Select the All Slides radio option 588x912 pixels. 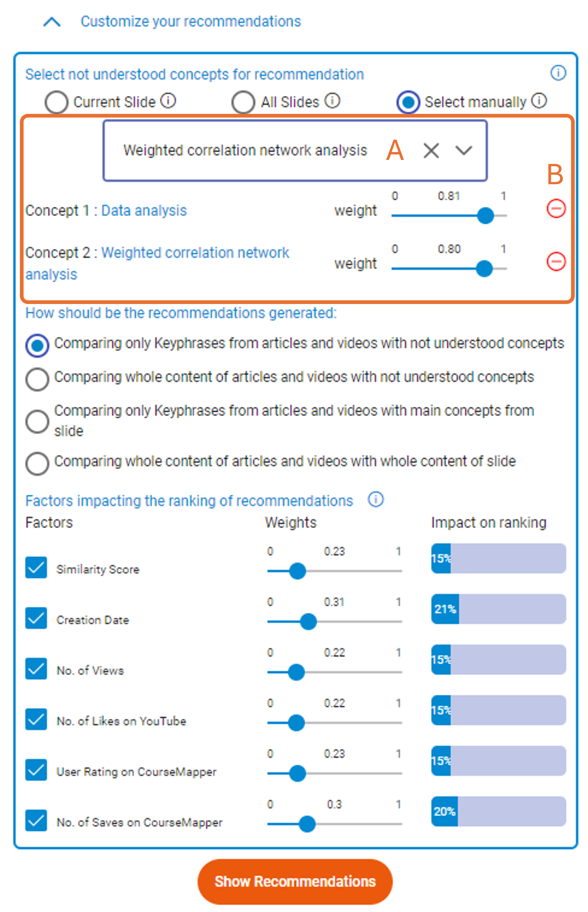243,102
